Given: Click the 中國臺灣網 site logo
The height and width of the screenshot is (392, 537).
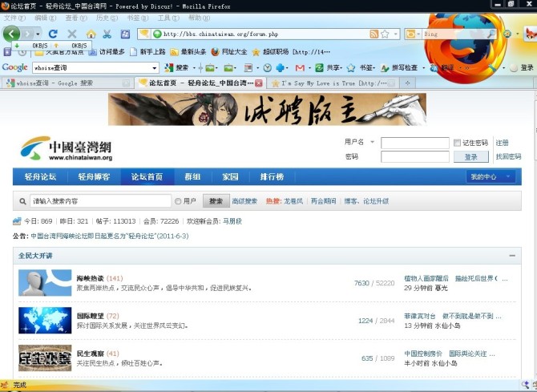Looking at the screenshot, I should coord(66,149).
